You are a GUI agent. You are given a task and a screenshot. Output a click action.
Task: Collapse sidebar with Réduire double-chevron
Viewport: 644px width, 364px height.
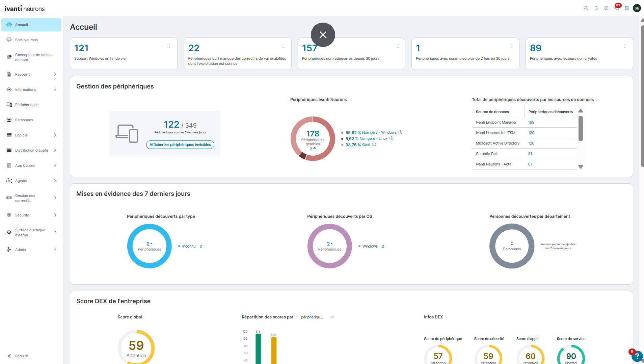coord(9,356)
